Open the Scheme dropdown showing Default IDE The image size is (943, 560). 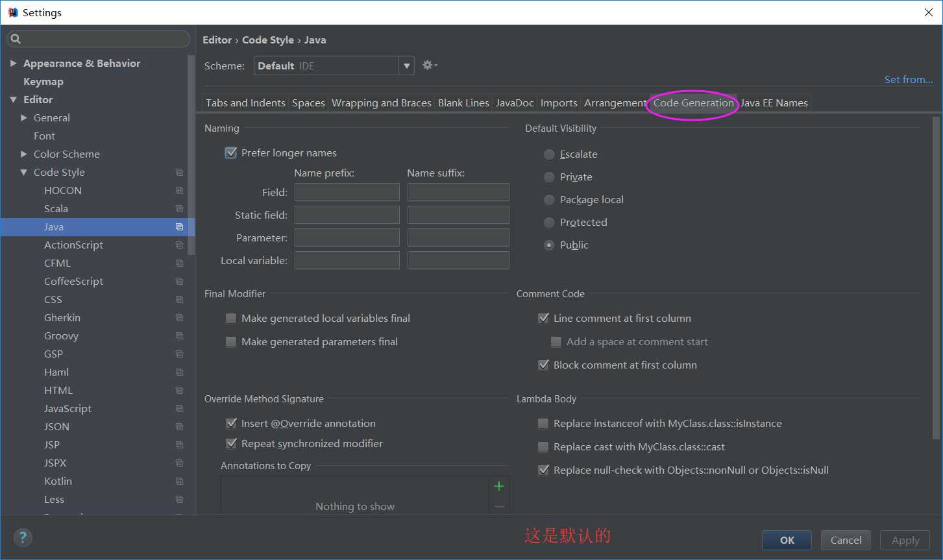tap(334, 66)
